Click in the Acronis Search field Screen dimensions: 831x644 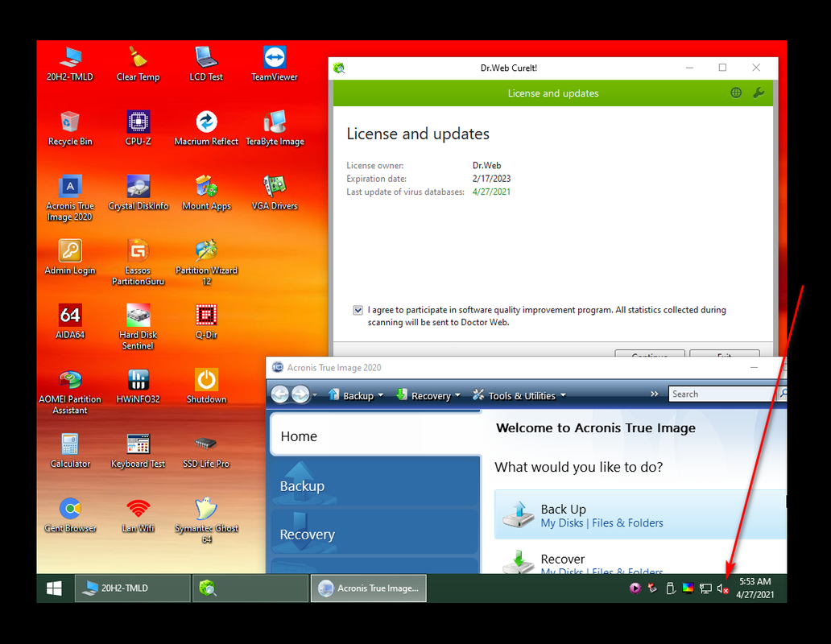(721, 394)
